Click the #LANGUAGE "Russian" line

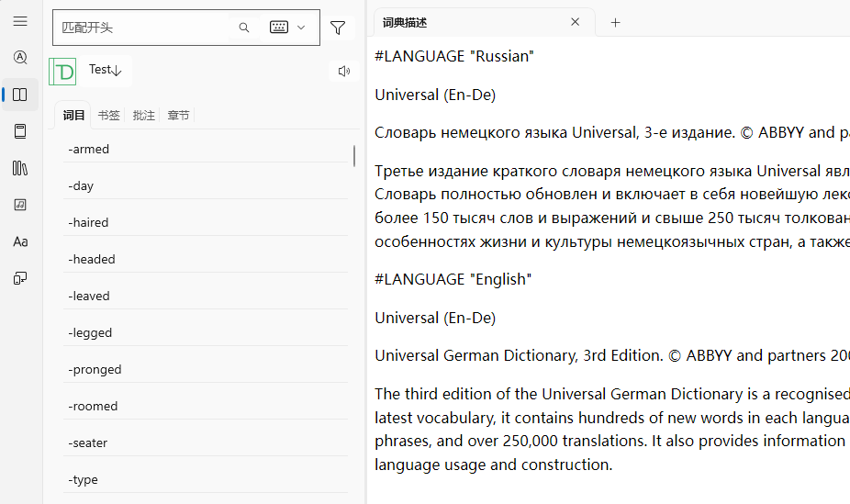coord(454,56)
